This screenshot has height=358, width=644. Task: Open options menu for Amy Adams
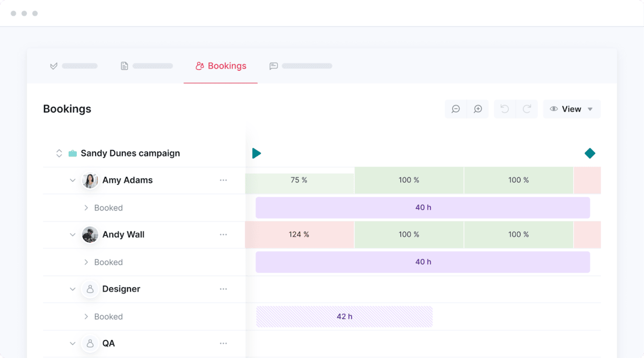[x=224, y=180]
